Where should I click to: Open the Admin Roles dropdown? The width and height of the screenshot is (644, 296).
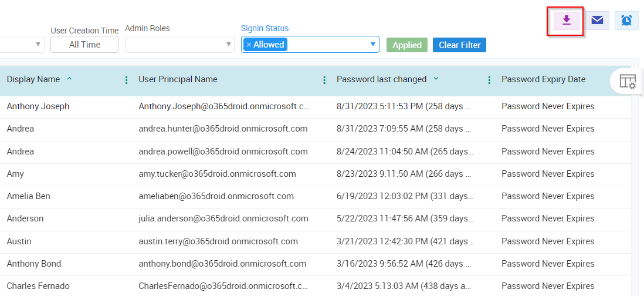[179, 45]
